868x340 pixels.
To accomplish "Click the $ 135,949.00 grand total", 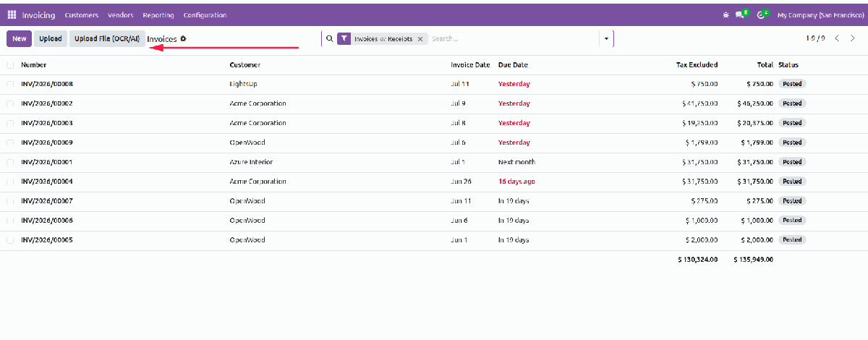I will point(753,259).
